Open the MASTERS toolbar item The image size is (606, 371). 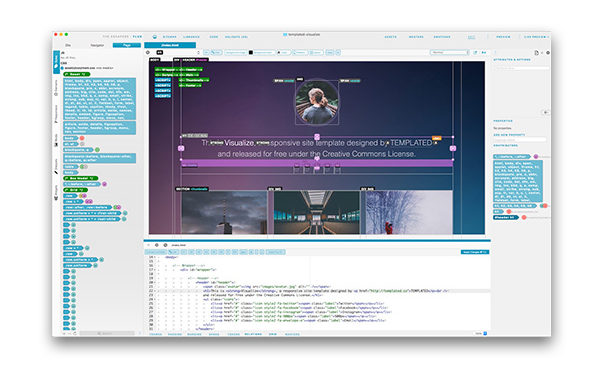click(x=416, y=37)
